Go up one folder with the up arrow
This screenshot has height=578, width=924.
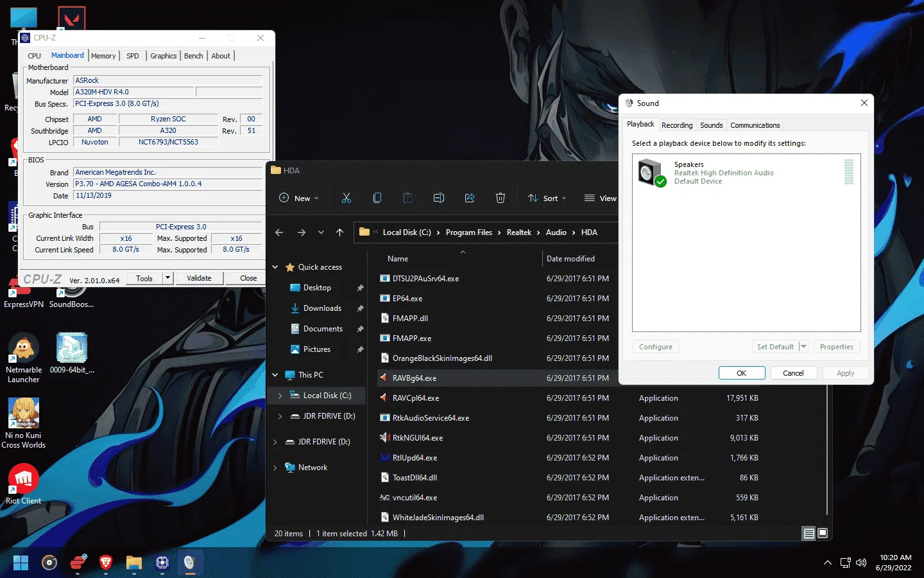pos(340,232)
